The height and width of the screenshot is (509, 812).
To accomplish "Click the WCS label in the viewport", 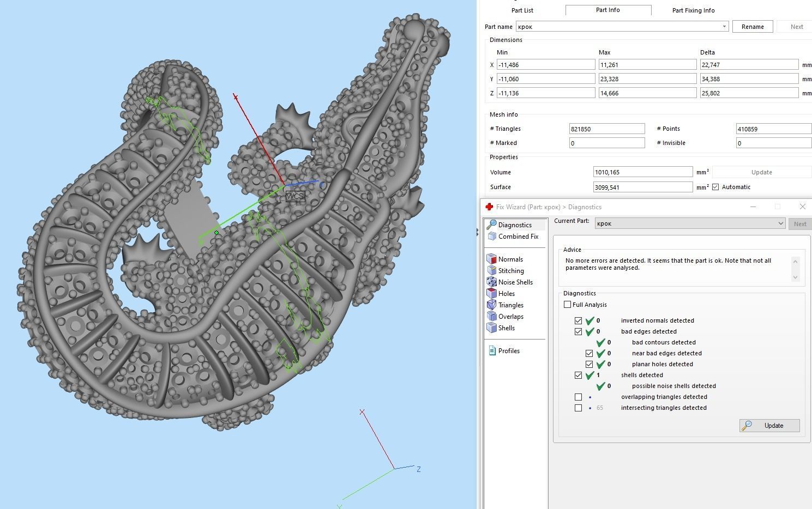I will click(295, 196).
